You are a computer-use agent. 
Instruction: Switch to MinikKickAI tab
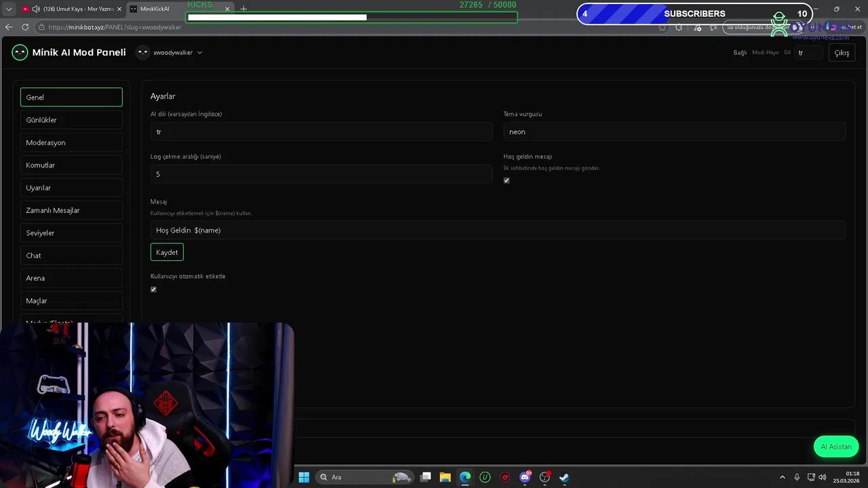180,9
